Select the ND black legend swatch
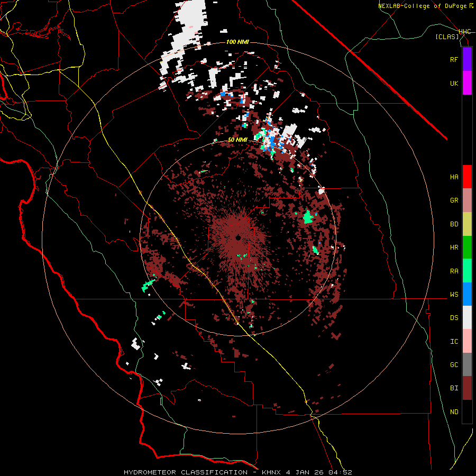This screenshot has width=476, height=476. pos(467,411)
